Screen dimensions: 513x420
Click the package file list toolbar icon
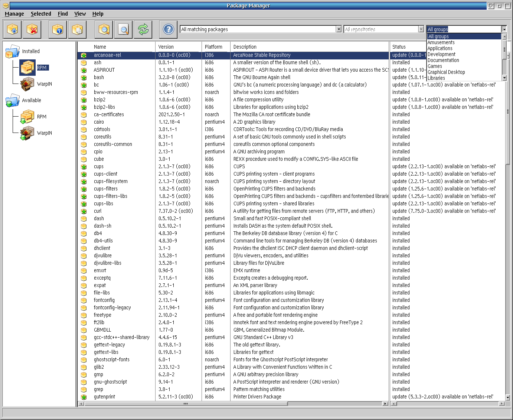77,29
